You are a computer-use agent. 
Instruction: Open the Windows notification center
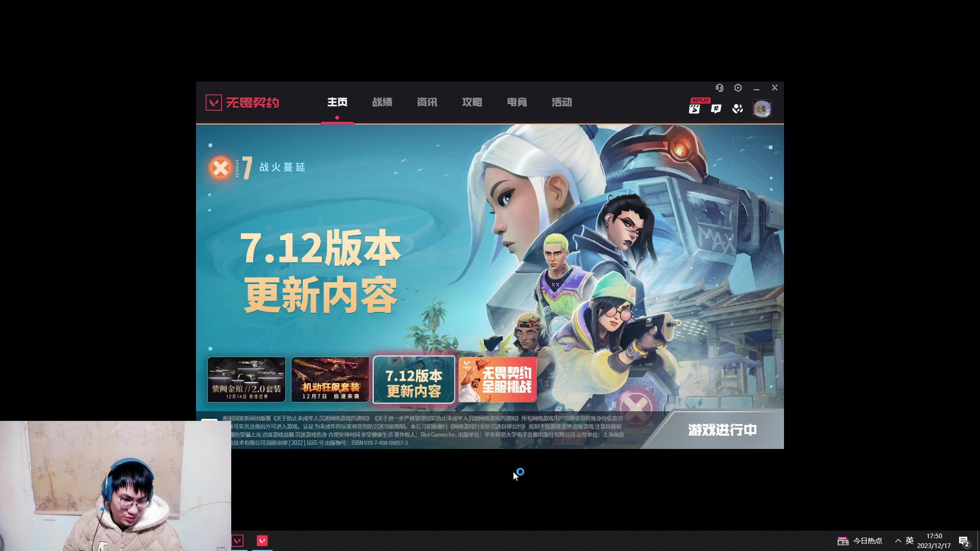tap(964, 540)
